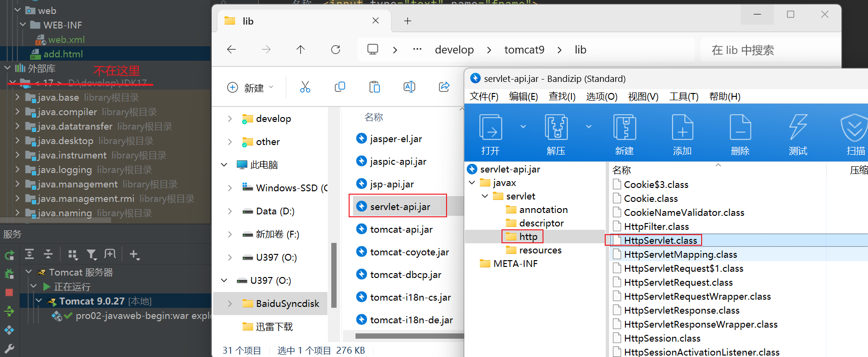Screen dimensions: 868x357
Task: Select servlet-api.jar in Explorer file list
Action: (400, 207)
